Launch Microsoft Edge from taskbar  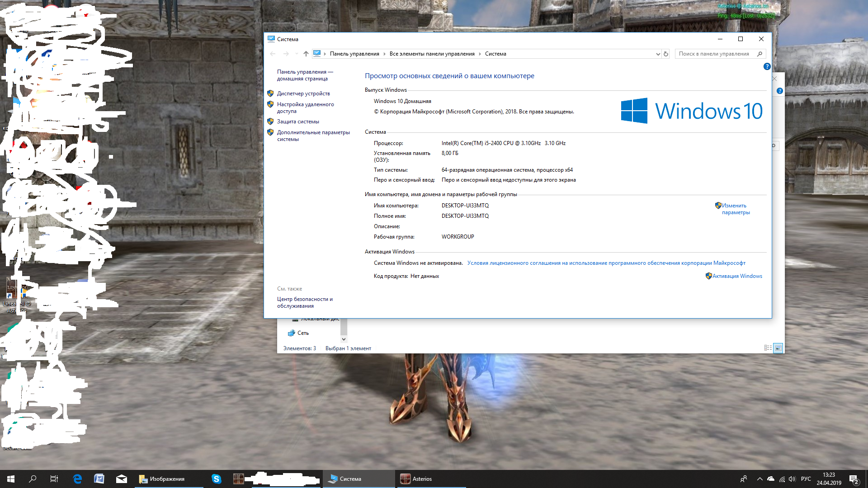(x=77, y=479)
